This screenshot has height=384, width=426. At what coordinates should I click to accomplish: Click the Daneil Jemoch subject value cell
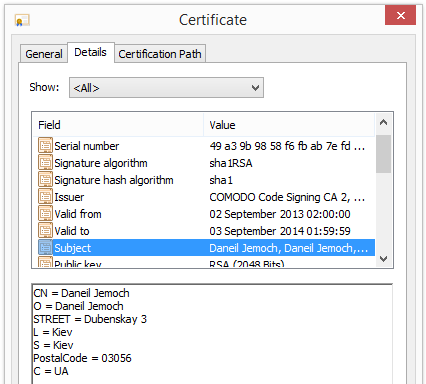click(289, 248)
